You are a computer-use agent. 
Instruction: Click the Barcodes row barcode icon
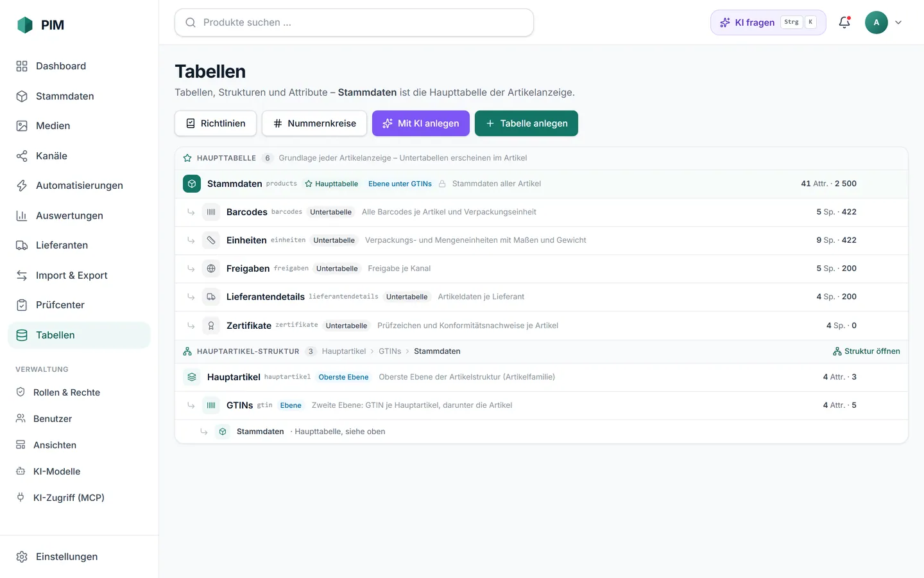coord(211,212)
